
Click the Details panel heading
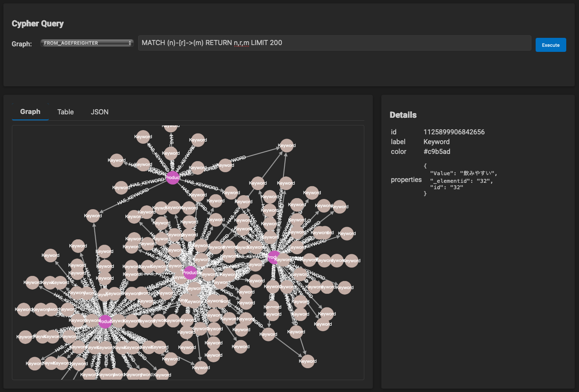(403, 115)
